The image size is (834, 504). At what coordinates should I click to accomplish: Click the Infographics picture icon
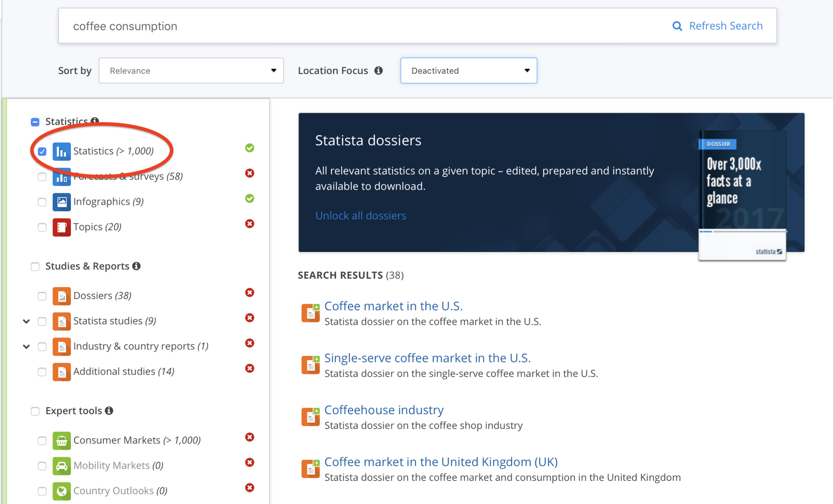tap(61, 202)
